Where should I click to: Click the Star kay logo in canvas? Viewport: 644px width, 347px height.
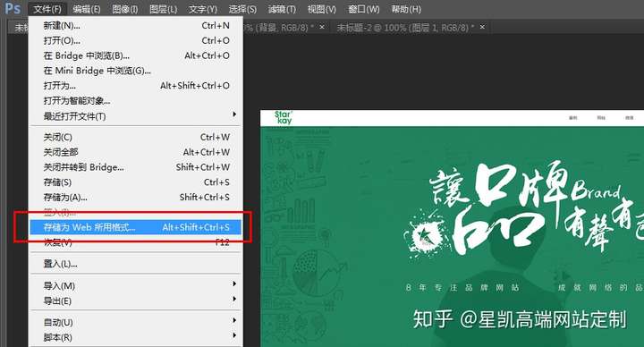pos(284,117)
